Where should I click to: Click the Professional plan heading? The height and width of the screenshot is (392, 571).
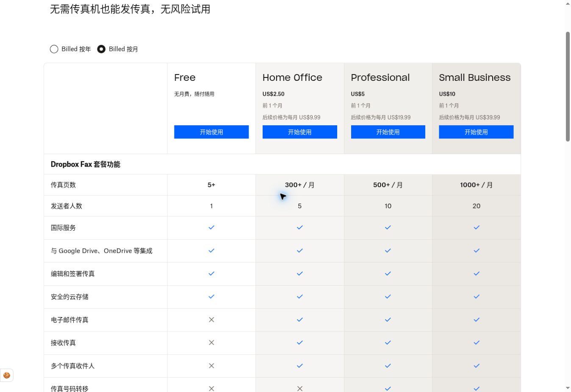(380, 77)
